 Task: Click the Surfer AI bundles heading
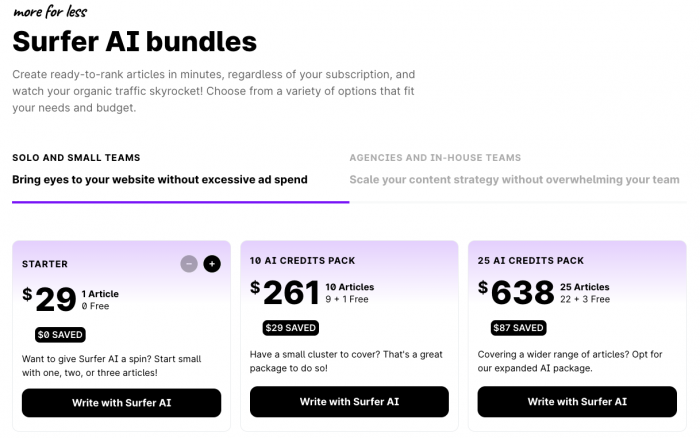[134, 42]
